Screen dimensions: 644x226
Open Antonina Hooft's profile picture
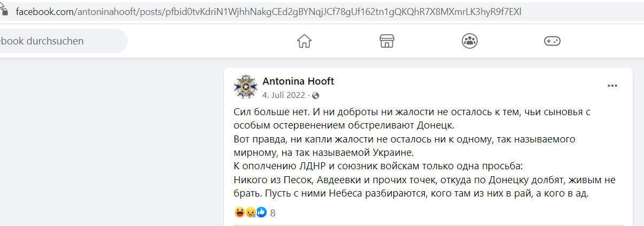(x=246, y=87)
